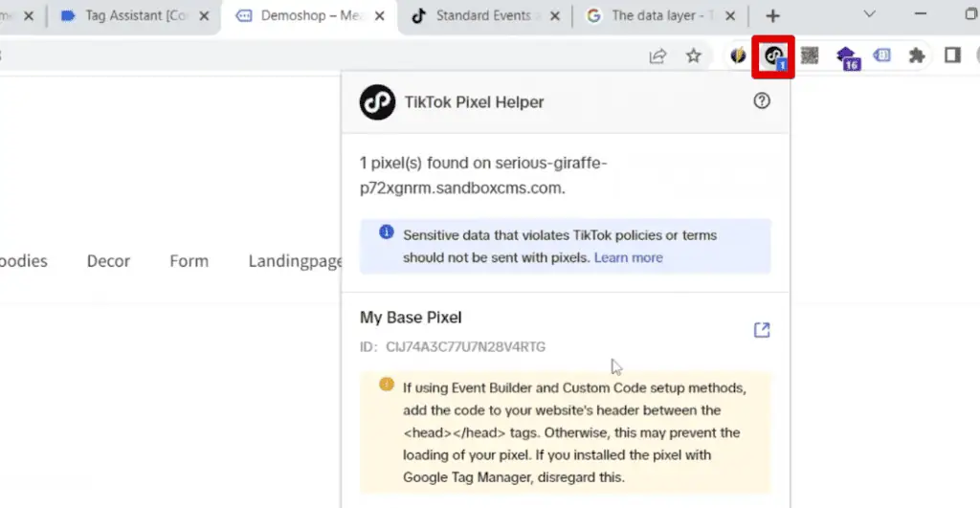
Task: Follow the Learn more link
Action: coord(628,257)
